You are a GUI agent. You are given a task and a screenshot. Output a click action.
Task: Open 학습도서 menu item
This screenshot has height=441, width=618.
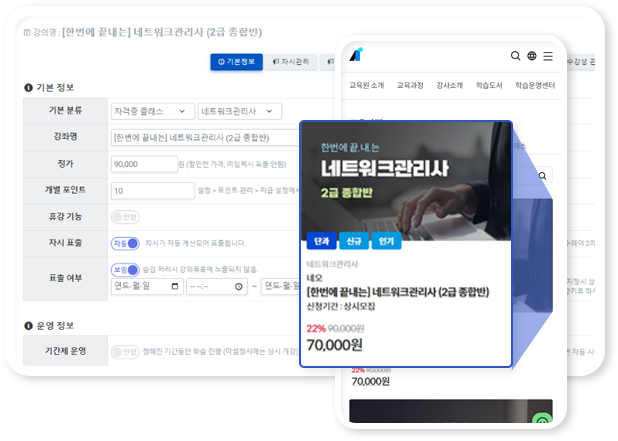pyautogui.click(x=489, y=85)
